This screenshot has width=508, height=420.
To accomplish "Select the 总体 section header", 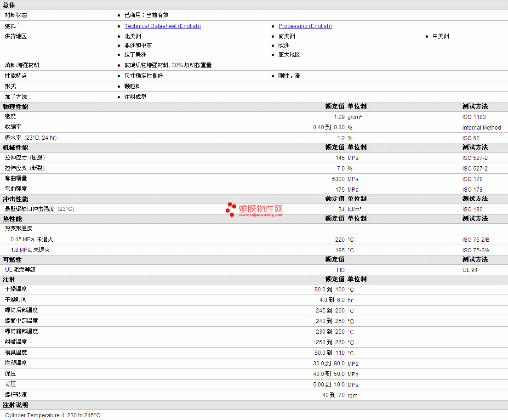I will pos(9,5).
